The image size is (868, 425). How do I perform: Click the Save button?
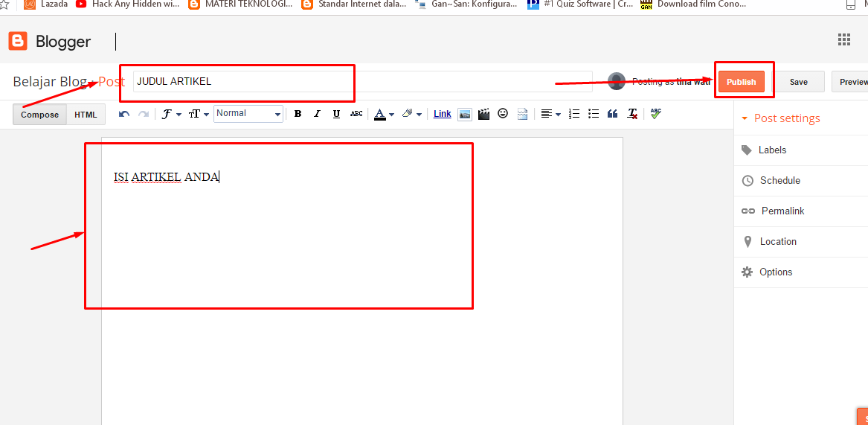[798, 81]
